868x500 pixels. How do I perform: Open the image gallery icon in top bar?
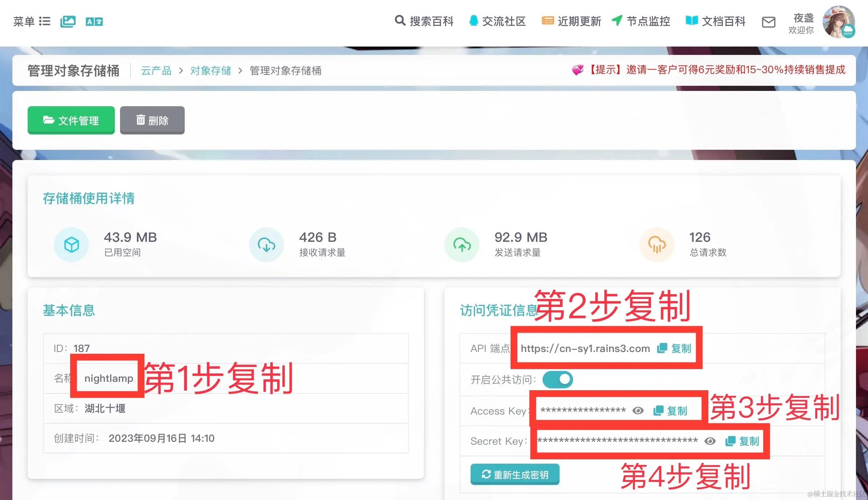[67, 21]
